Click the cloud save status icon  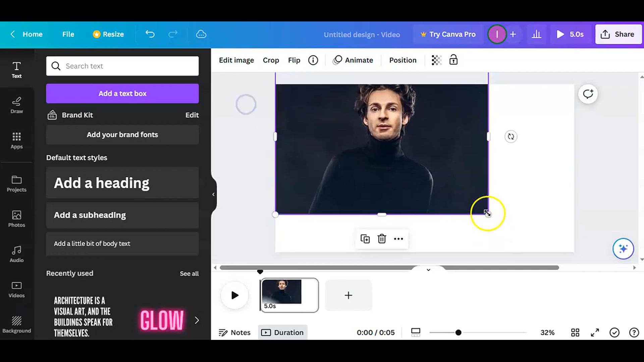pos(201,34)
